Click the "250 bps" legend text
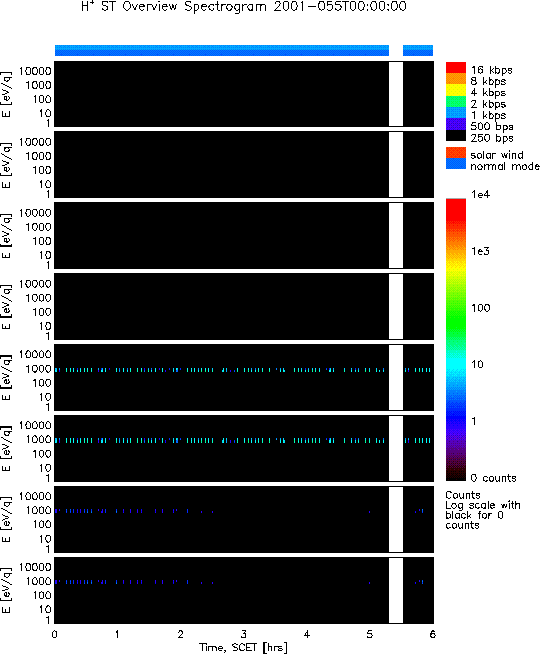The height and width of the screenshot is (654, 540). pyautogui.click(x=492, y=138)
